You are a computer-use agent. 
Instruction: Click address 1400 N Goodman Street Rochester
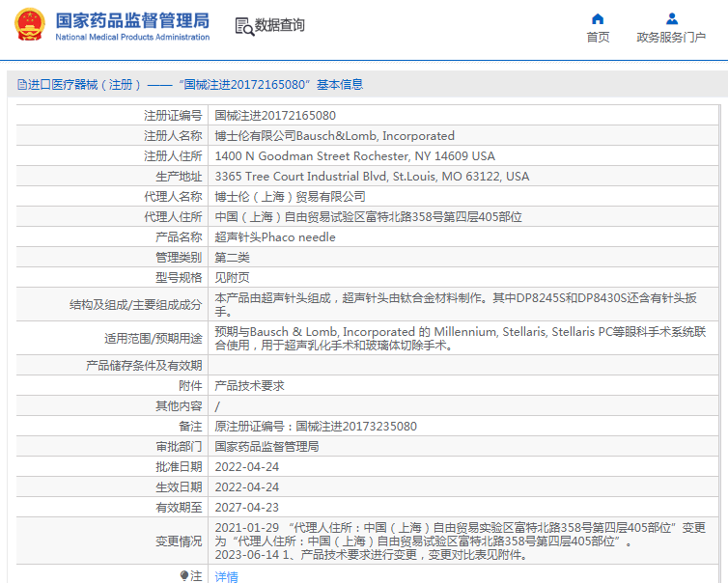[x=354, y=156]
